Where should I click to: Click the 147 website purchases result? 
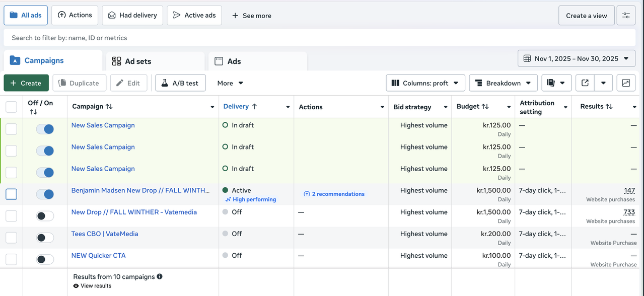click(629, 190)
